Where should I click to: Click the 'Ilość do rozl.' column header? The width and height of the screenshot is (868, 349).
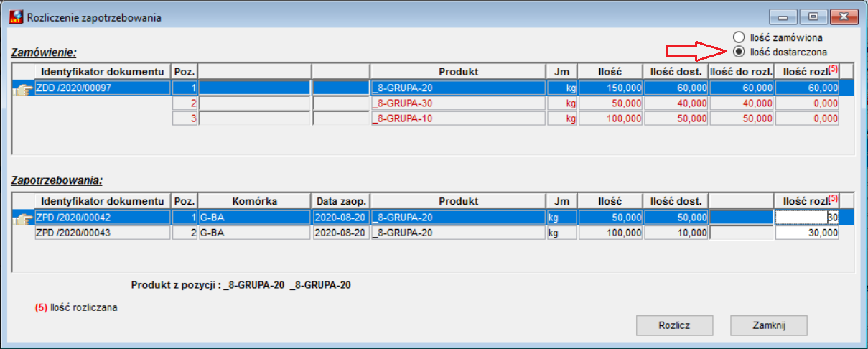point(741,71)
